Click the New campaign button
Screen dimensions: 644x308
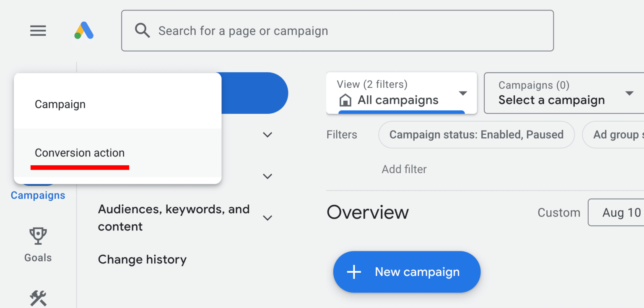(406, 271)
